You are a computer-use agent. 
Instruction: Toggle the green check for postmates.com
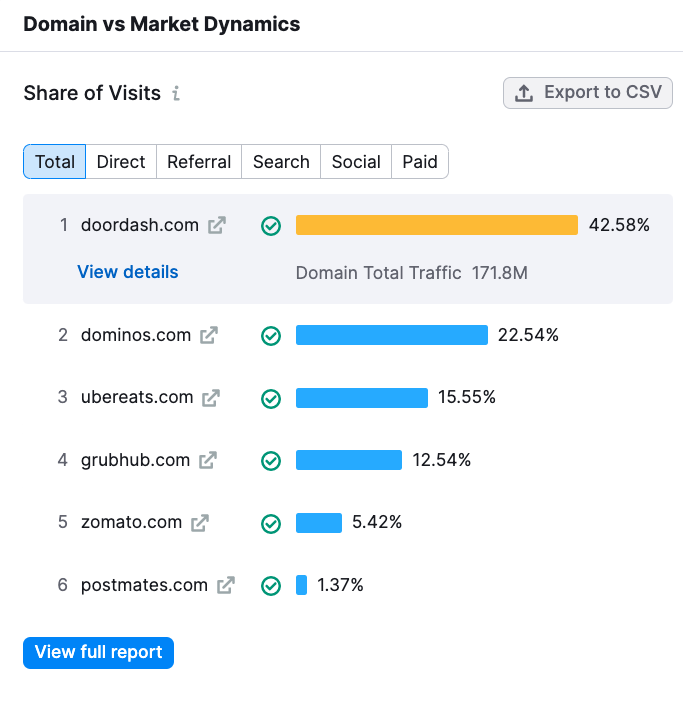271,586
